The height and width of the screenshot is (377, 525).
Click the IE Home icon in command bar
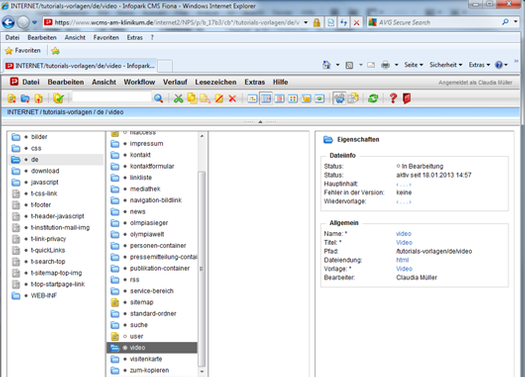point(326,65)
